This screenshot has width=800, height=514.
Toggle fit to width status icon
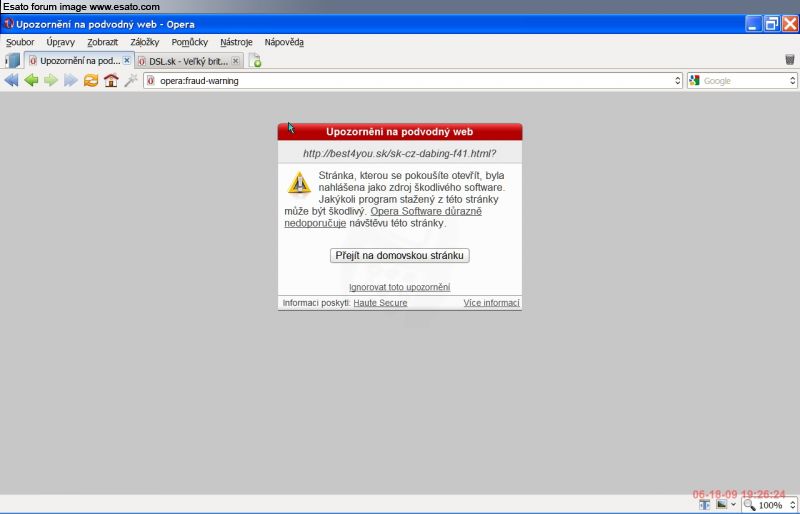705,505
